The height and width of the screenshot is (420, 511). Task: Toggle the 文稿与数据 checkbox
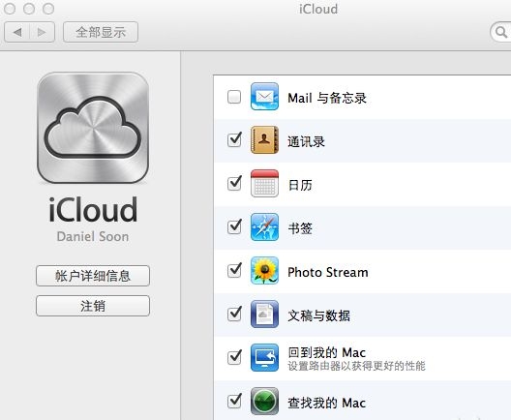click(234, 314)
